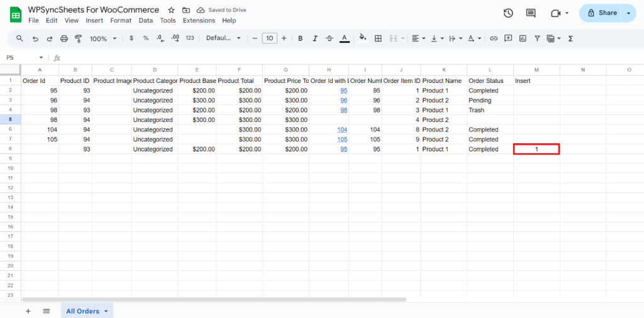Decrease decimal places
Viewport: 644px width, 318px height.
click(160, 38)
